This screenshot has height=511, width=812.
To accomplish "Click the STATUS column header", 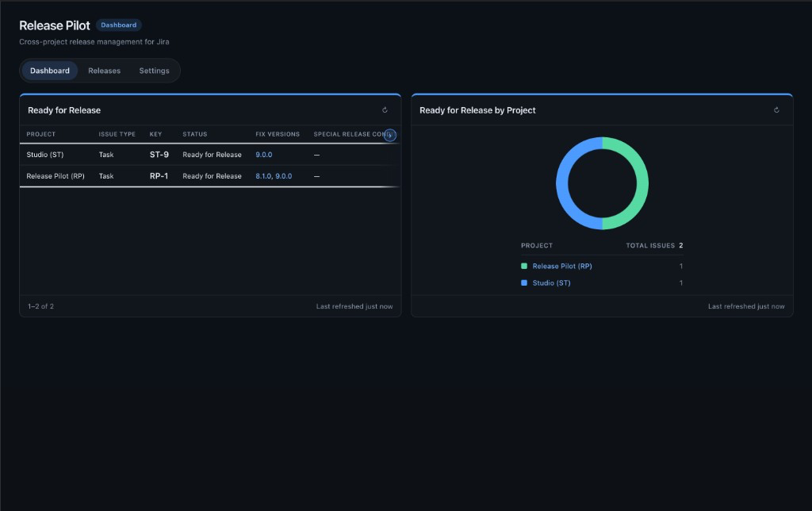I will pos(195,134).
